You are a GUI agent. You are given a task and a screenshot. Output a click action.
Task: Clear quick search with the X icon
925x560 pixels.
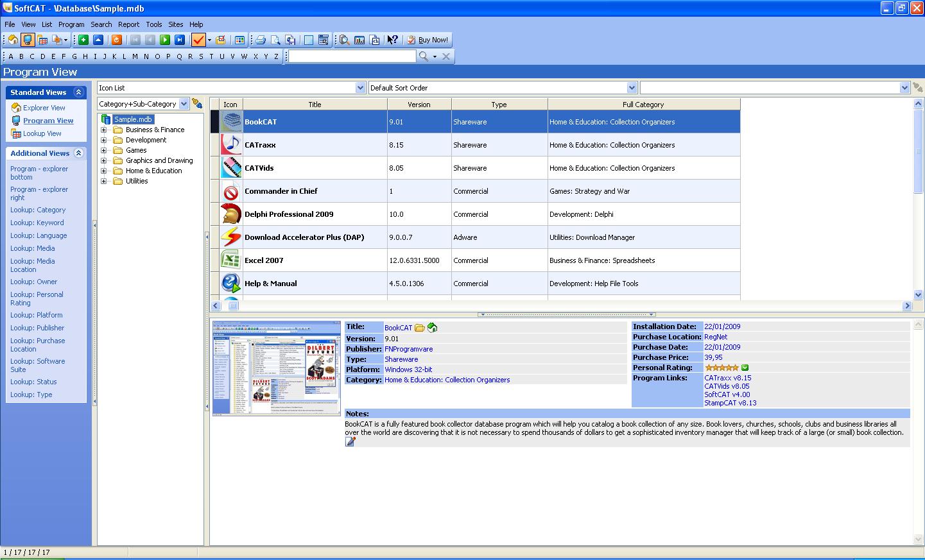[446, 56]
